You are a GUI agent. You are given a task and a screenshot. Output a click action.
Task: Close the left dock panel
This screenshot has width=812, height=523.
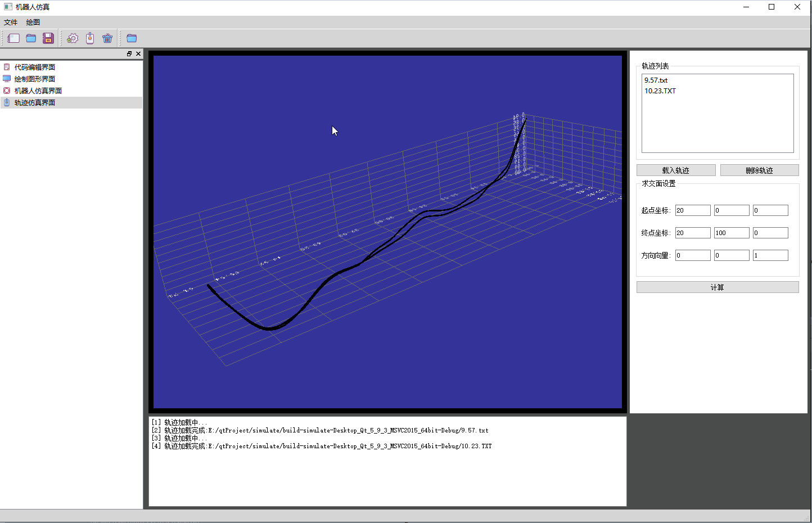point(138,54)
